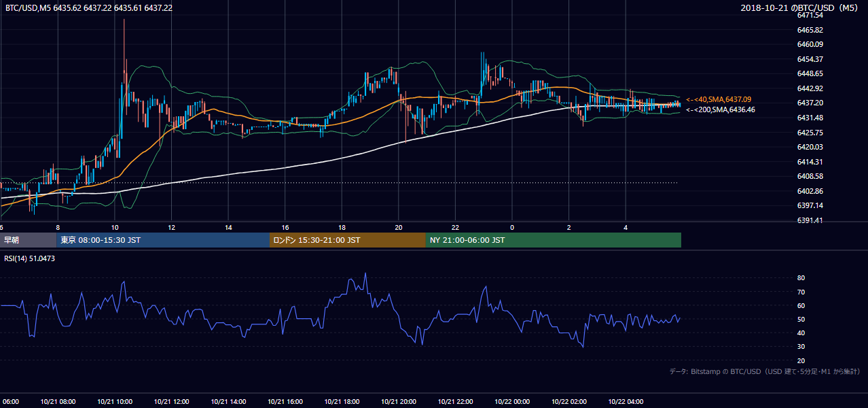
Task: Click price axis value 6431.48
Action: click(810, 118)
